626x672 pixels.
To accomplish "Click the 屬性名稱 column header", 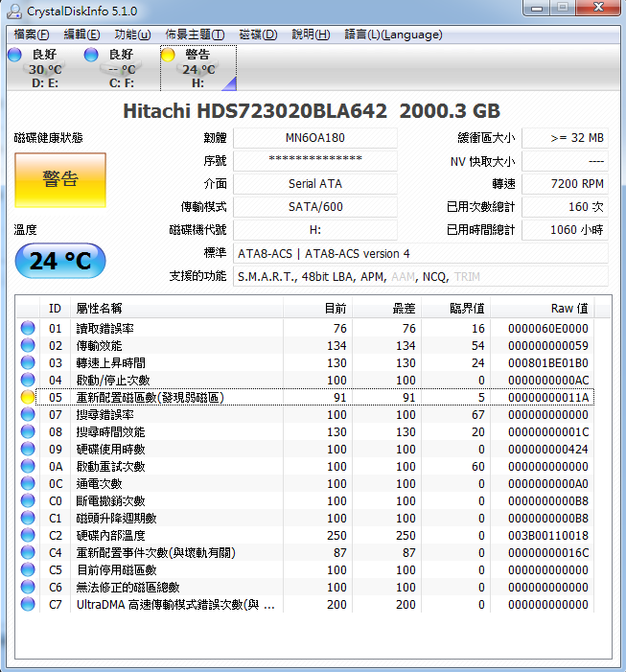I will 176,308.
